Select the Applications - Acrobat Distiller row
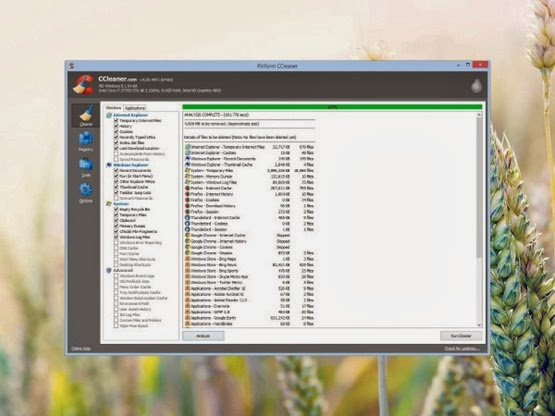The width and height of the screenshot is (555, 416). click(x=249, y=288)
